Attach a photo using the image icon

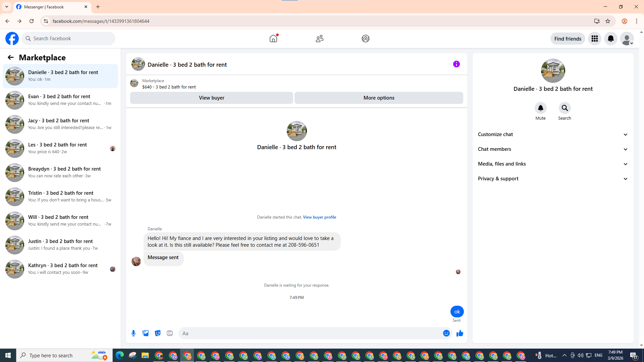point(146,333)
